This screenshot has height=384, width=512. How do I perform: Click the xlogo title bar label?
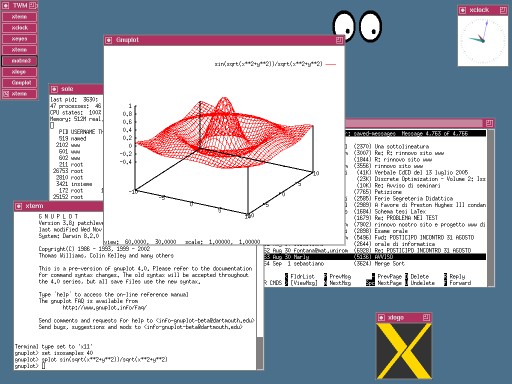(396, 318)
